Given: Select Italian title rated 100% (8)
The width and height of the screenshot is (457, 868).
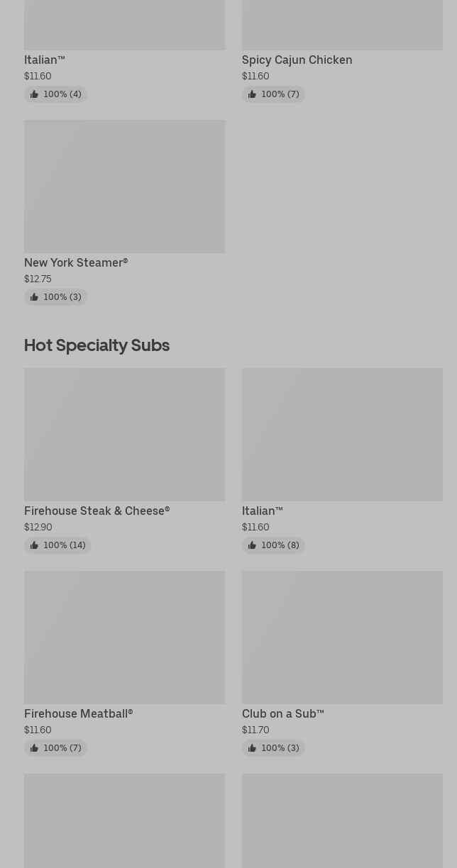Looking at the screenshot, I should (262, 511).
